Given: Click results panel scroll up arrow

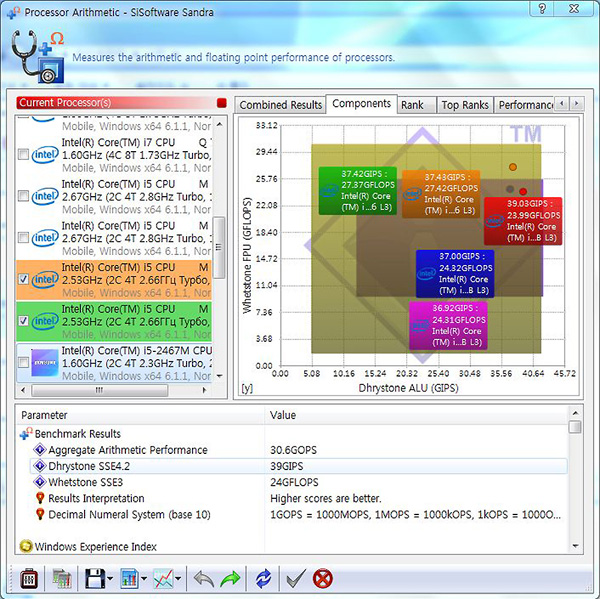Looking at the screenshot, I should pyautogui.click(x=575, y=413).
